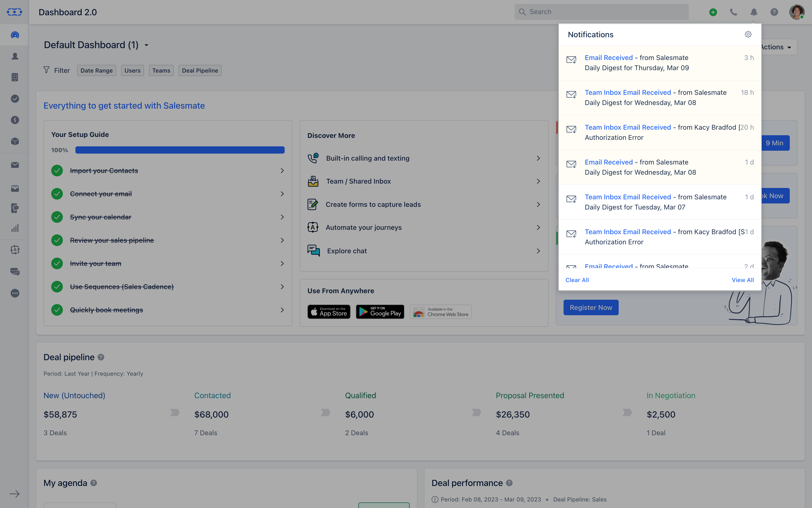
Task: Open Team / Shared Inbox item
Action: [x=424, y=181]
